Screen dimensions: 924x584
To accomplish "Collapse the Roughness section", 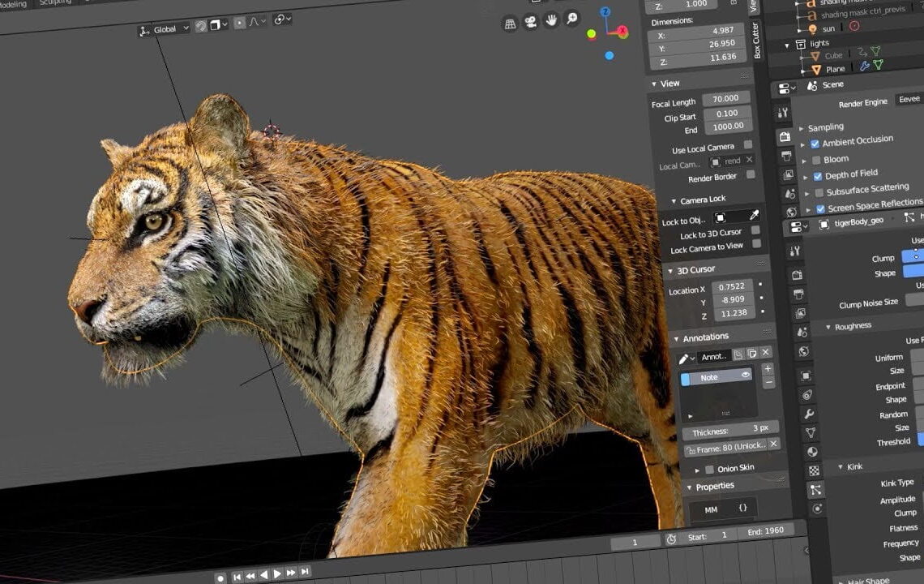I will tap(828, 324).
